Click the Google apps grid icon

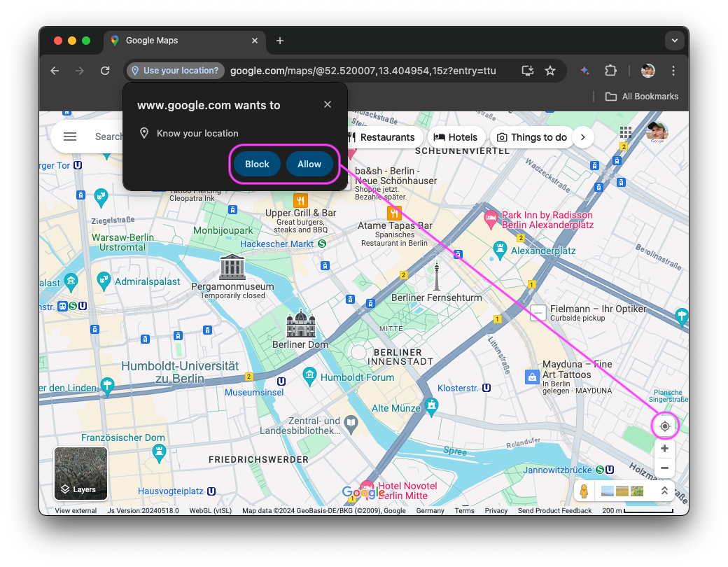tap(625, 132)
